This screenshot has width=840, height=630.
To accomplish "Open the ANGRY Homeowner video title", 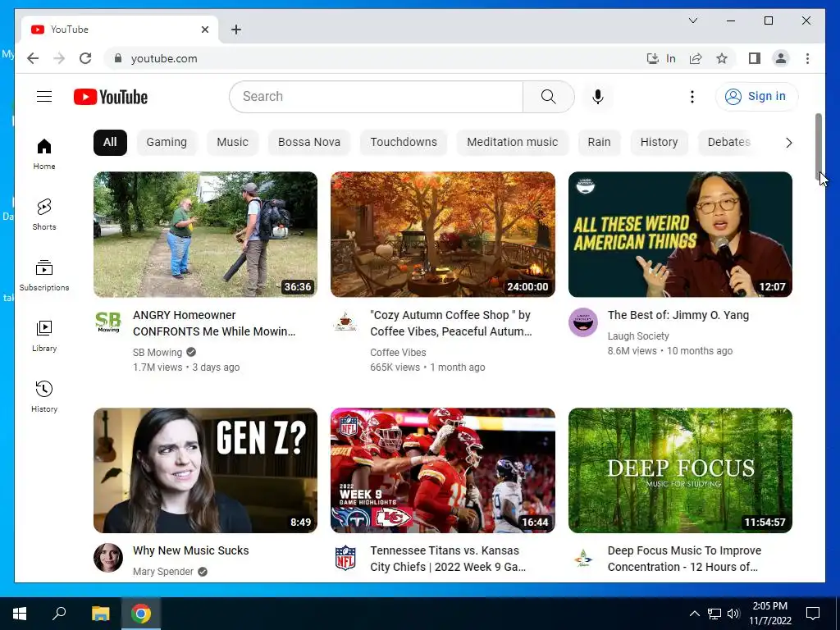I will click(214, 323).
